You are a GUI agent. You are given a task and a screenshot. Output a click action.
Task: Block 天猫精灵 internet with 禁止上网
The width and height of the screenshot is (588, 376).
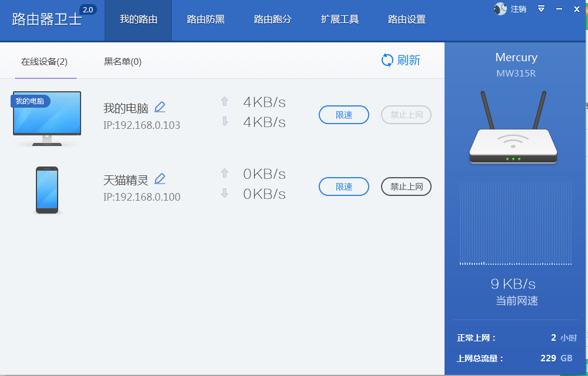pyautogui.click(x=406, y=187)
